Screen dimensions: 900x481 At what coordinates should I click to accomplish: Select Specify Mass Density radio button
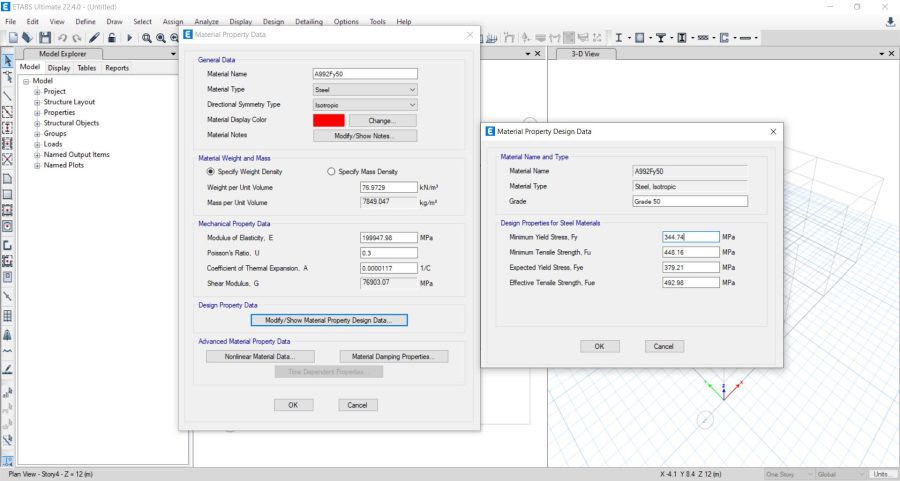[331, 172]
